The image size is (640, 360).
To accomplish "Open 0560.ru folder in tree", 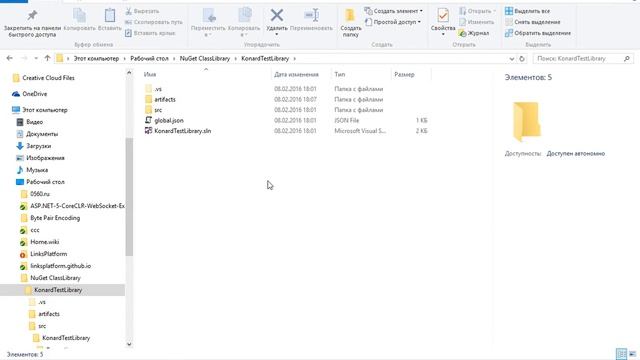I will tap(40, 194).
